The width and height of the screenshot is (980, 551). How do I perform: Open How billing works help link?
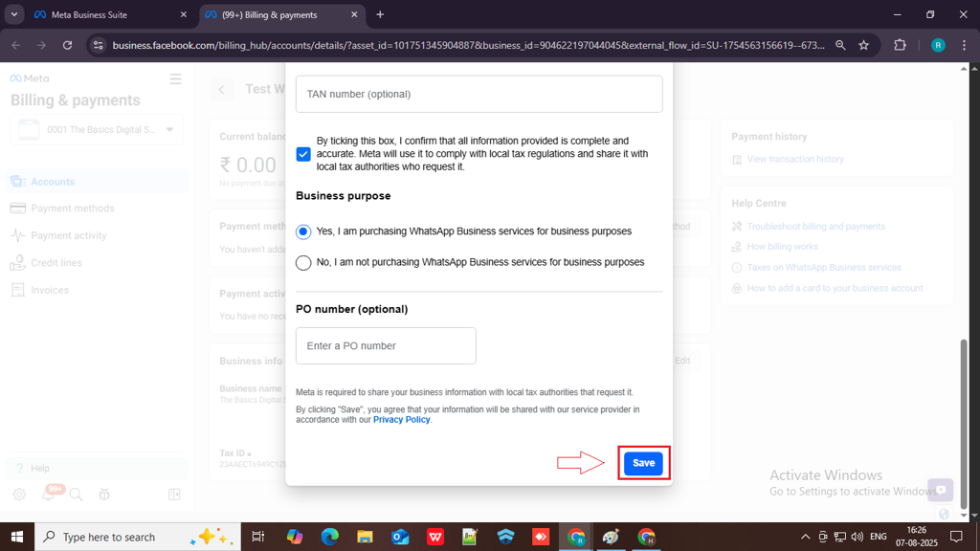783,247
